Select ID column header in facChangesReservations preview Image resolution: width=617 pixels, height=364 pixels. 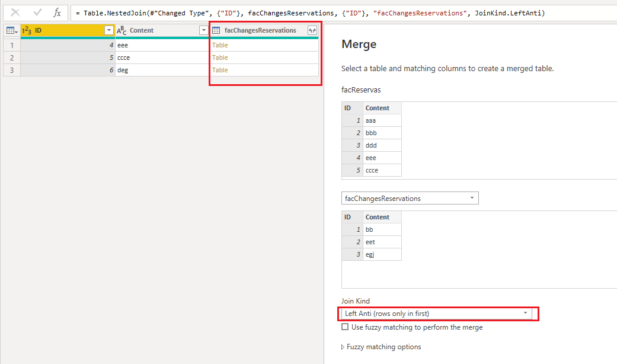(x=352, y=217)
